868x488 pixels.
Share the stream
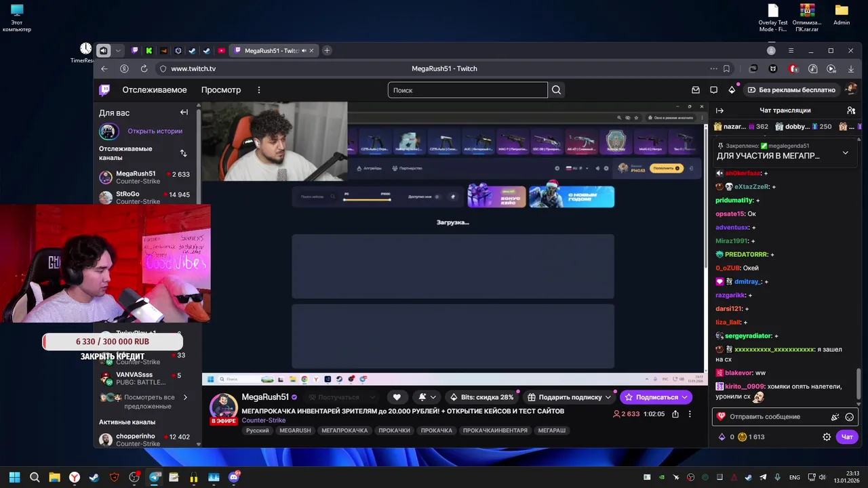coord(675,414)
